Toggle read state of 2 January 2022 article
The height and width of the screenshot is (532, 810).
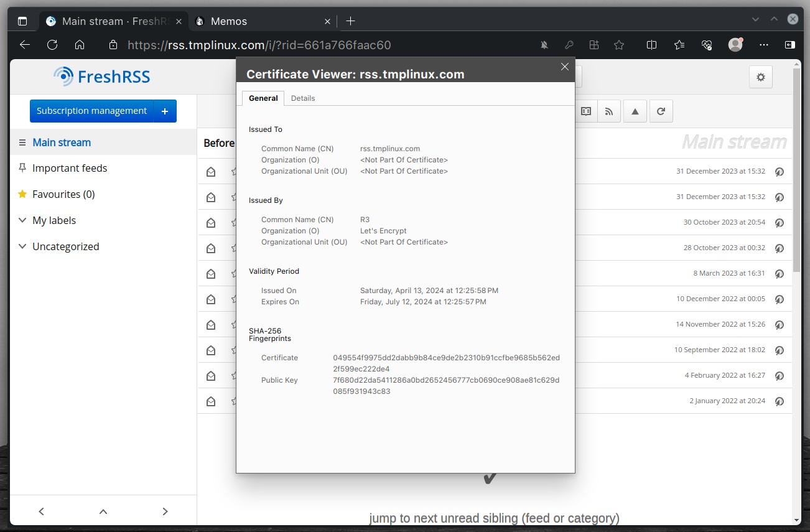tap(211, 401)
